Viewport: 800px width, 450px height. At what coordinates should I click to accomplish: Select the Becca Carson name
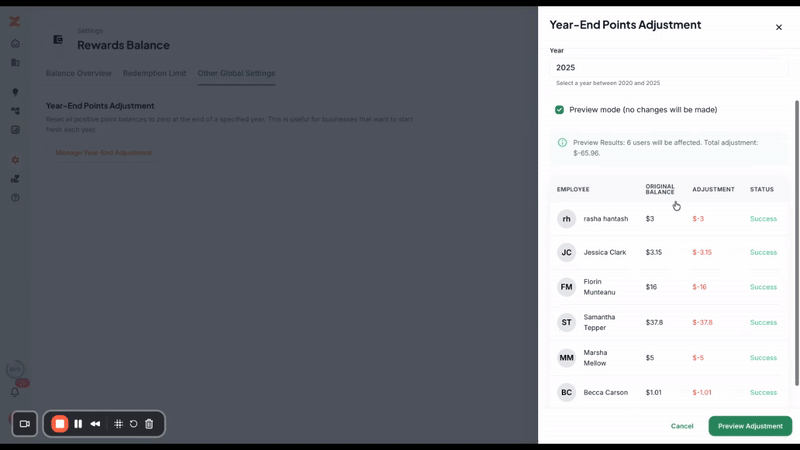[606, 392]
